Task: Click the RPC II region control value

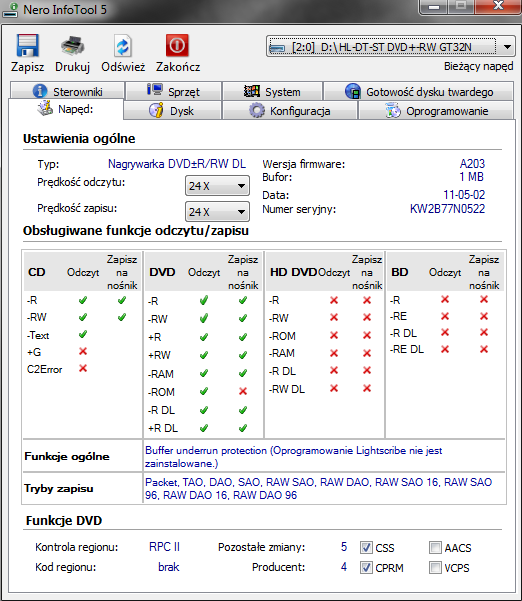Action: pyautogui.click(x=164, y=547)
